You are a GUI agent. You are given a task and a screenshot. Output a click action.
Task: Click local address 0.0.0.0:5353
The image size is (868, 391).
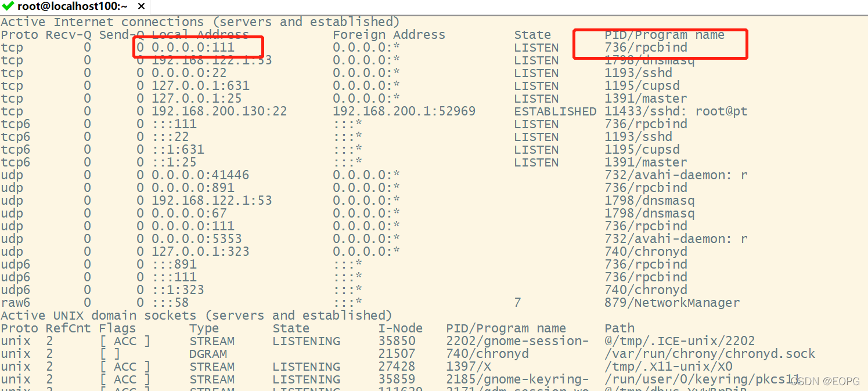[x=197, y=239]
